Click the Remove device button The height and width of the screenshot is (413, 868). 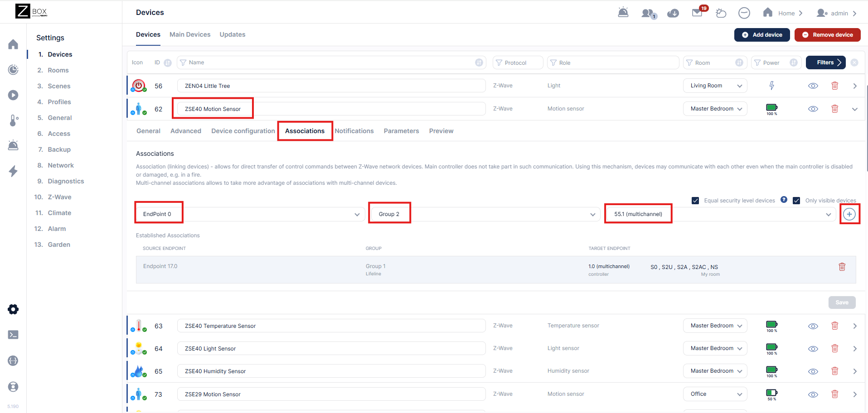point(828,35)
